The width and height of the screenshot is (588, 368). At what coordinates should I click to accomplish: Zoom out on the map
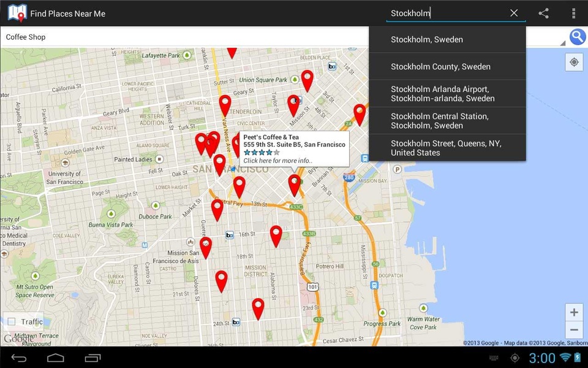coord(574,330)
